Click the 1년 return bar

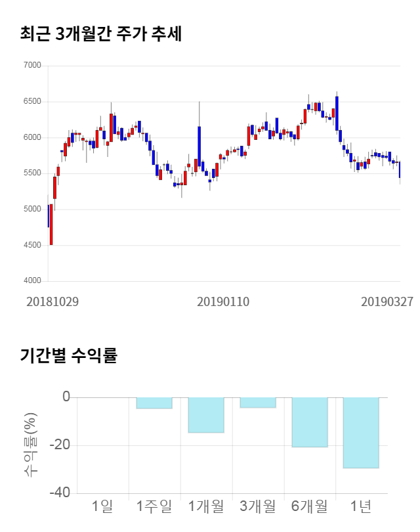click(x=361, y=432)
